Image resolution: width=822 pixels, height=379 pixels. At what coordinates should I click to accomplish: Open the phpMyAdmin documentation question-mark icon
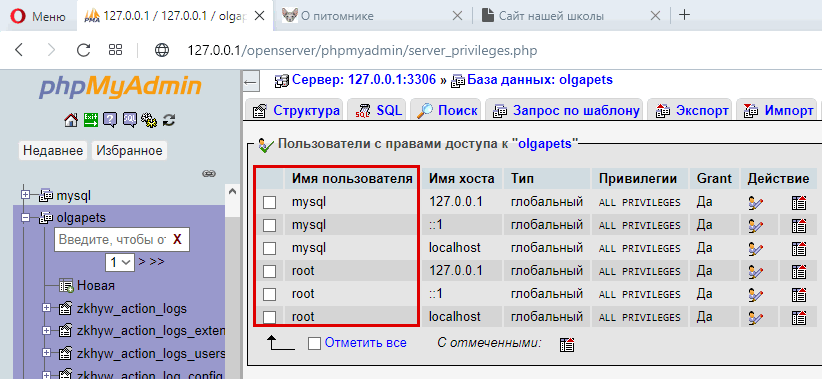tap(110, 121)
